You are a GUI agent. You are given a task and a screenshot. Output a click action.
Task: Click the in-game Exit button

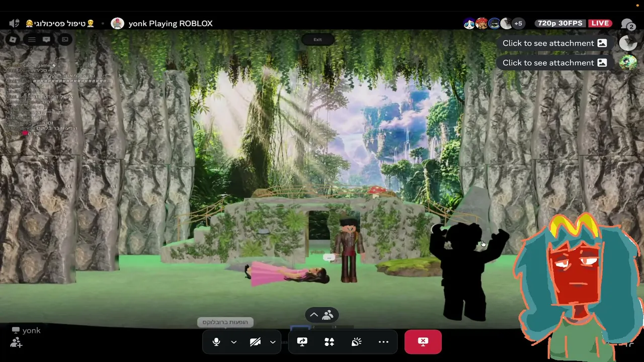click(x=317, y=39)
